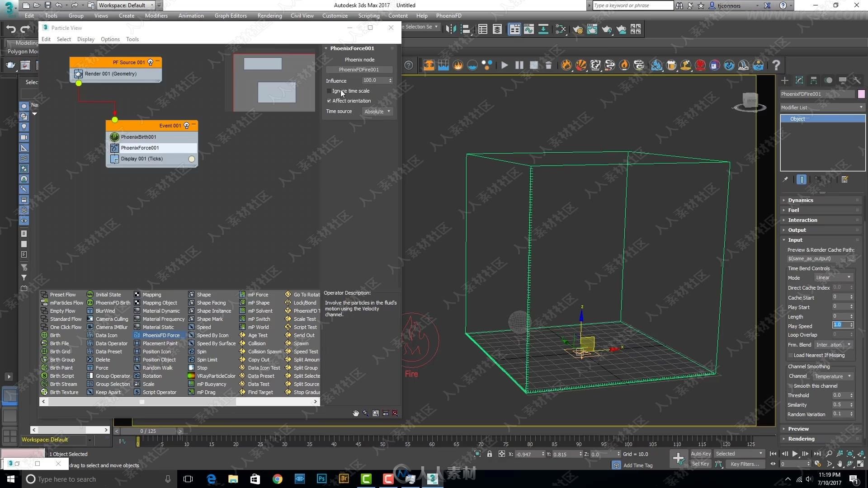Select PhoenixFD Birth operator in depot
The height and width of the screenshot is (488, 868).
108,303
